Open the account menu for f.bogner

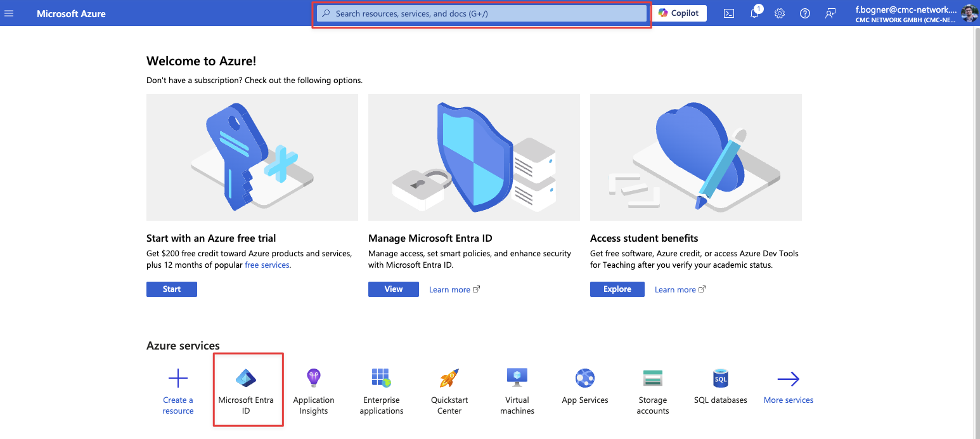click(x=913, y=13)
